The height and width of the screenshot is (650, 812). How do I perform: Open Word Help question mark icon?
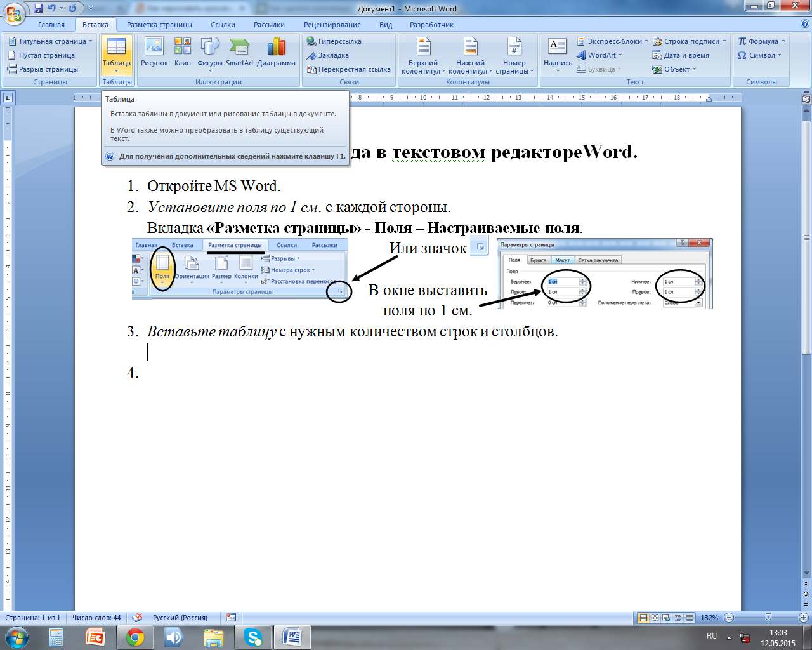pyautogui.click(x=805, y=25)
